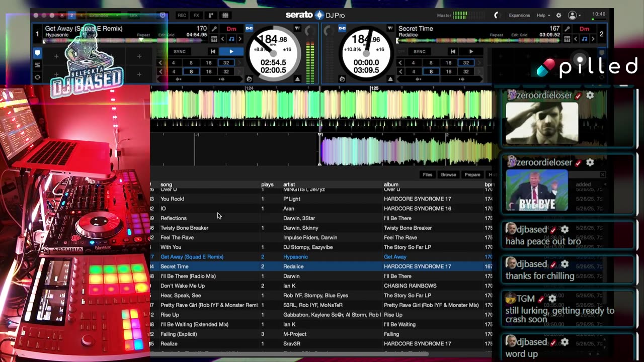Show smaller loop sizes on deck 1
Image resolution: width=644 pixels, height=362 pixels.
pyautogui.click(x=160, y=63)
